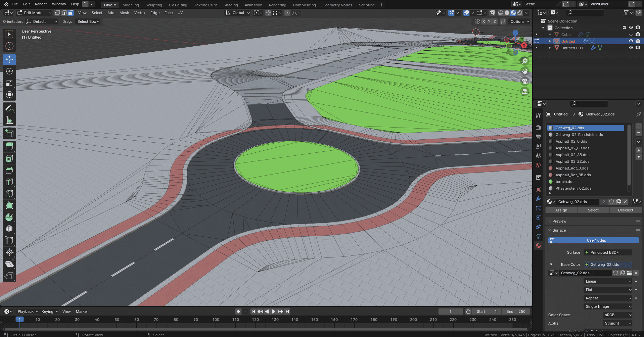The image size is (644, 337).
Task: Select the 3D Cursor tool
Action: (x=9, y=46)
